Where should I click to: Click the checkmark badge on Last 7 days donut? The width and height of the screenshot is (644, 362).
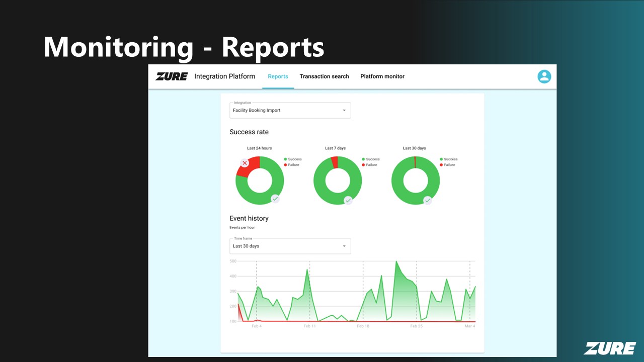pos(348,200)
